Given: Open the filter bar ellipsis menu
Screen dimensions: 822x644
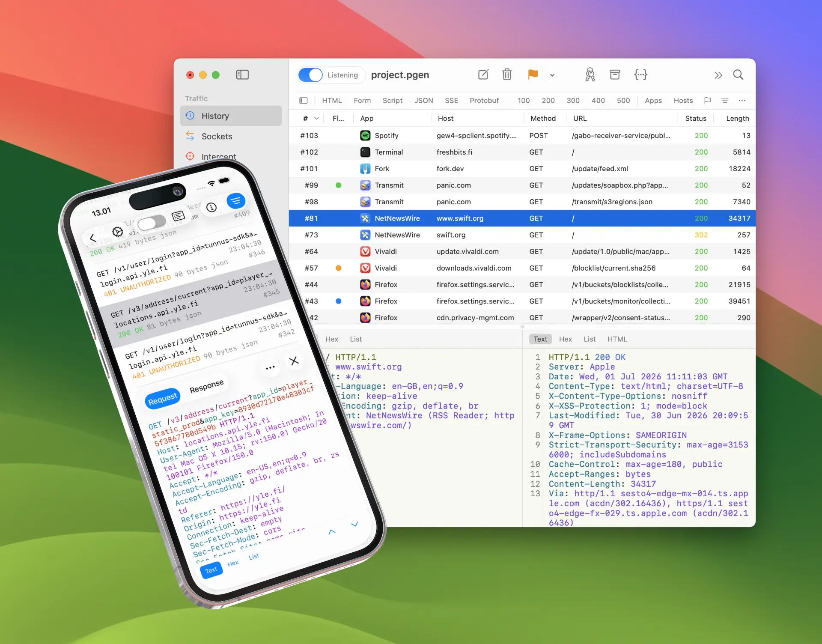Looking at the screenshot, I should point(742,101).
